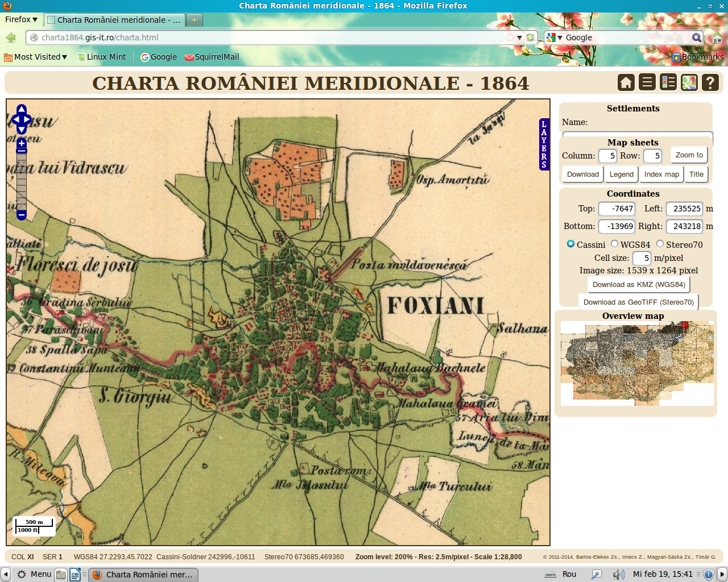Open the Linux Mint bookmark
Image resolution: width=728 pixels, height=582 pixels.
coord(102,57)
